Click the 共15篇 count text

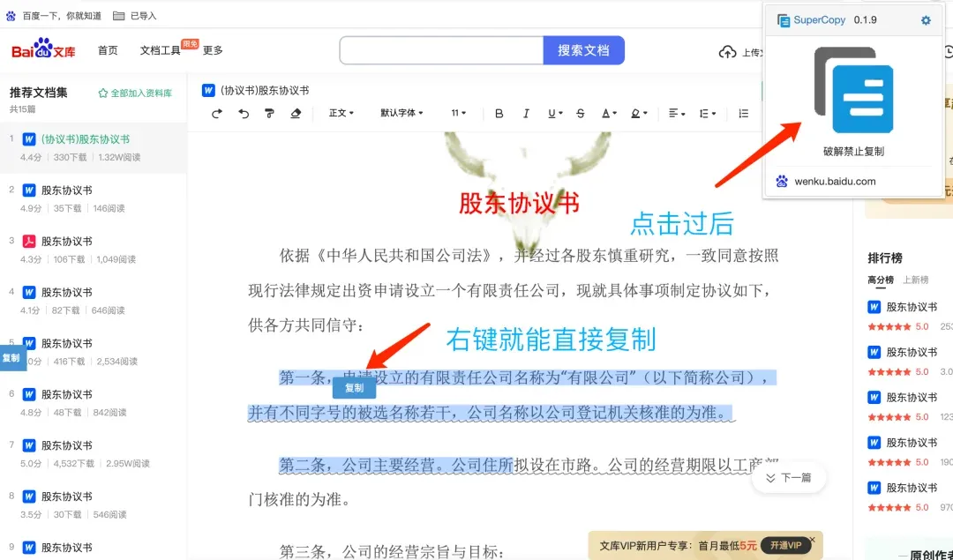coord(22,109)
